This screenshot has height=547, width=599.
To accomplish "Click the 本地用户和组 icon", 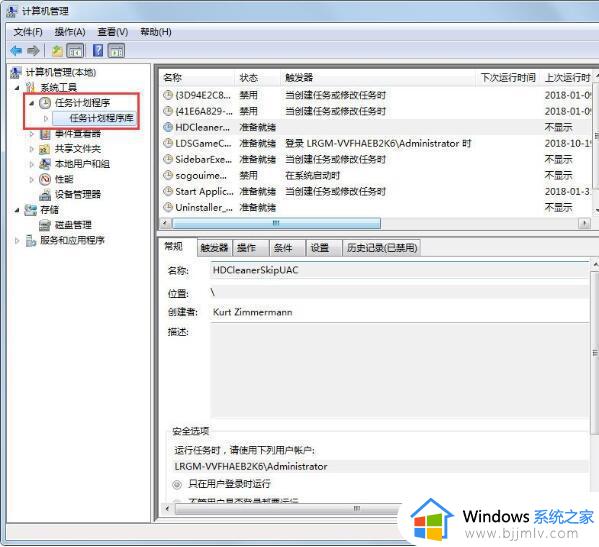I will pos(45,164).
